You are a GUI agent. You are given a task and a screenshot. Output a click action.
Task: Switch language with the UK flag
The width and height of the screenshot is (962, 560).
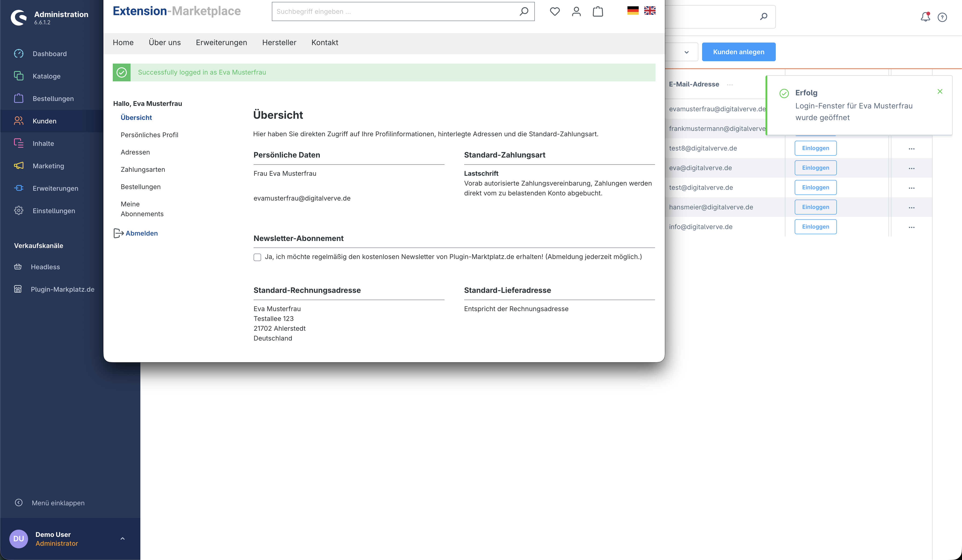[650, 11]
